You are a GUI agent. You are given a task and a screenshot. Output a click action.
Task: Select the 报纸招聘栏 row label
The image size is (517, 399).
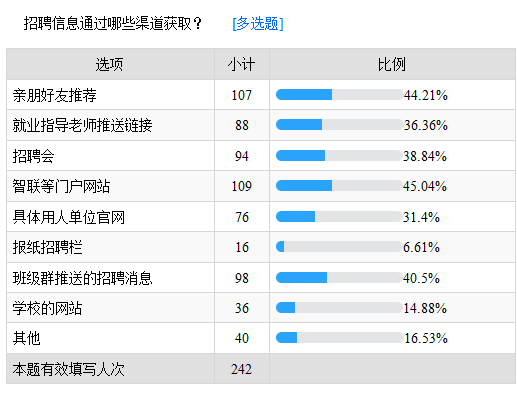(48, 247)
